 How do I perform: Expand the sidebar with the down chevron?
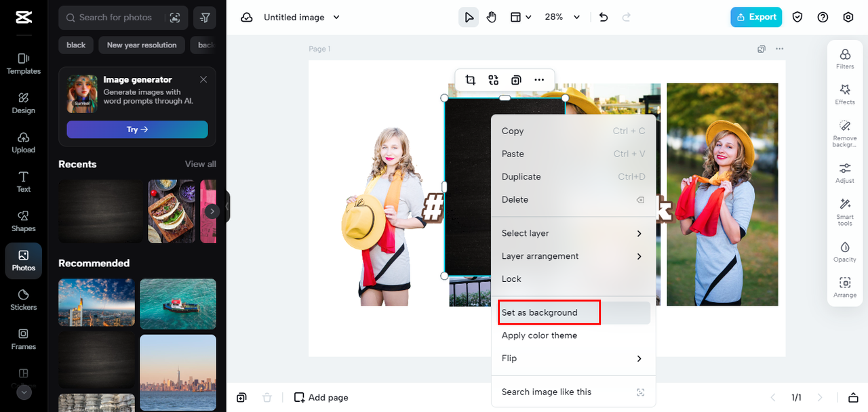pos(24,392)
